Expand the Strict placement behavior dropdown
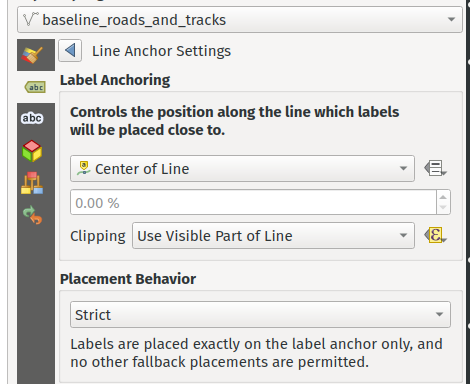The width and height of the screenshot is (470, 384). point(260,315)
